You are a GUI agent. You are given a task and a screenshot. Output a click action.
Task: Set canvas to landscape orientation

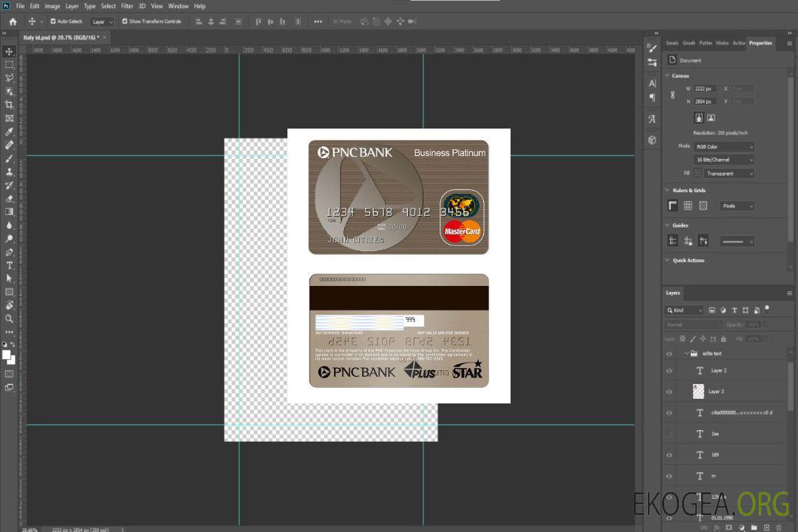click(711, 118)
